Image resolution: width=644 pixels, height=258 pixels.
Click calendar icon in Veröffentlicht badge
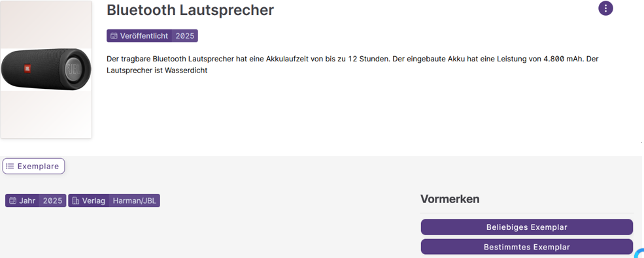point(114,36)
